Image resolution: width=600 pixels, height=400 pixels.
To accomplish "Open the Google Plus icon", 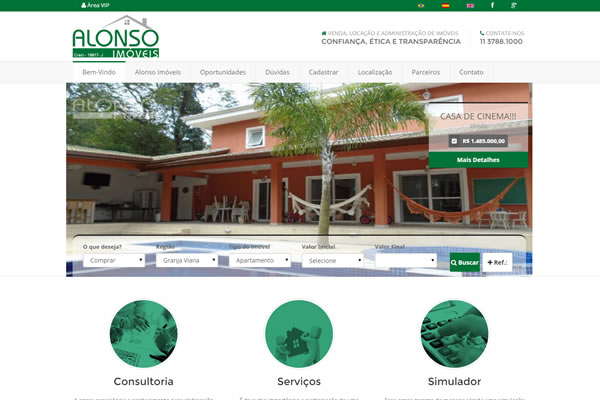I will 514,5.
